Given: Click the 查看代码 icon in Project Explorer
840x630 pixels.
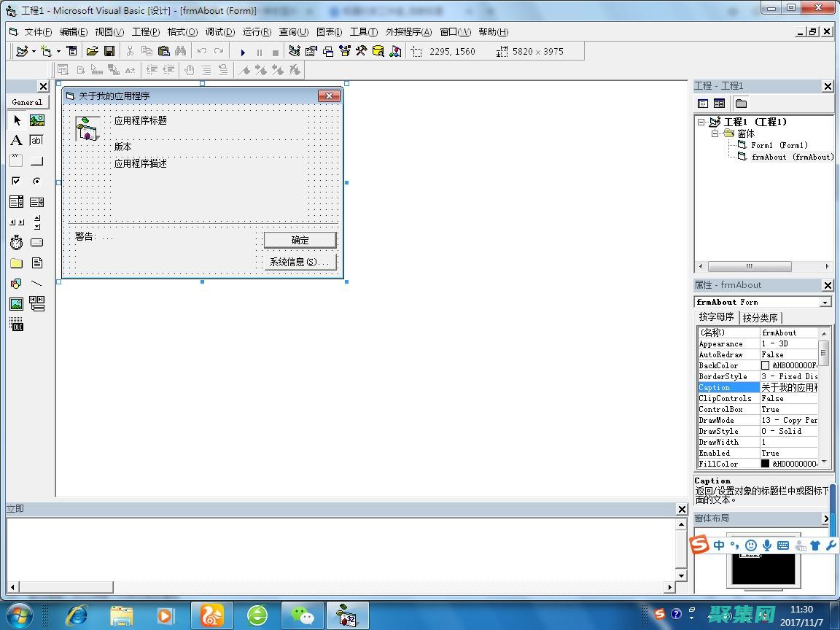Looking at the screenshot, I should 702,103.
